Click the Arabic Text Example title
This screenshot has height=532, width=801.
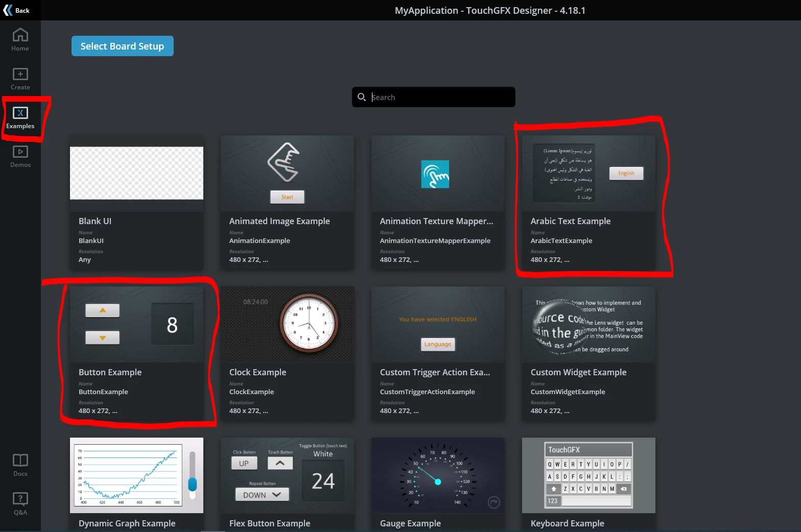[571, 221]
